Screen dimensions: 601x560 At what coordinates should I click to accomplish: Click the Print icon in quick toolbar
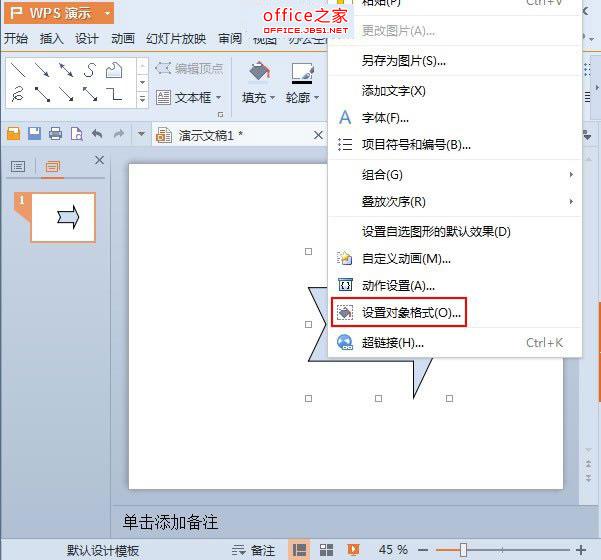point(55,134)
